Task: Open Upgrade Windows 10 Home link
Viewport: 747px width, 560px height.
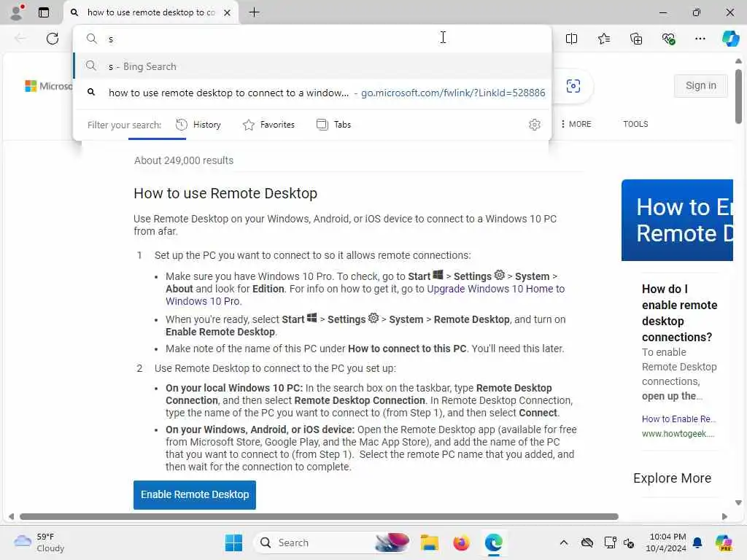Action: (x=495, y=289)
